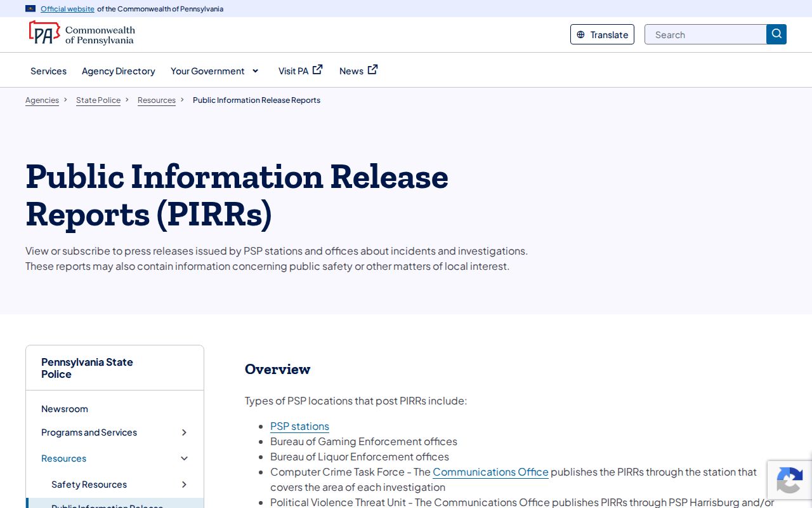
Task: Focus the Search input field
Action: [x=705, y=34]
